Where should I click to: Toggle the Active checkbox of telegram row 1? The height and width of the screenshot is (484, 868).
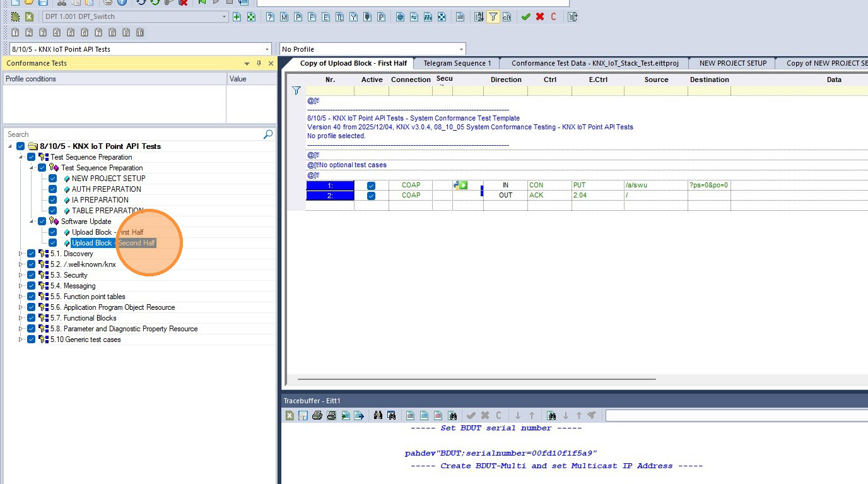click(x=371, y=186)
